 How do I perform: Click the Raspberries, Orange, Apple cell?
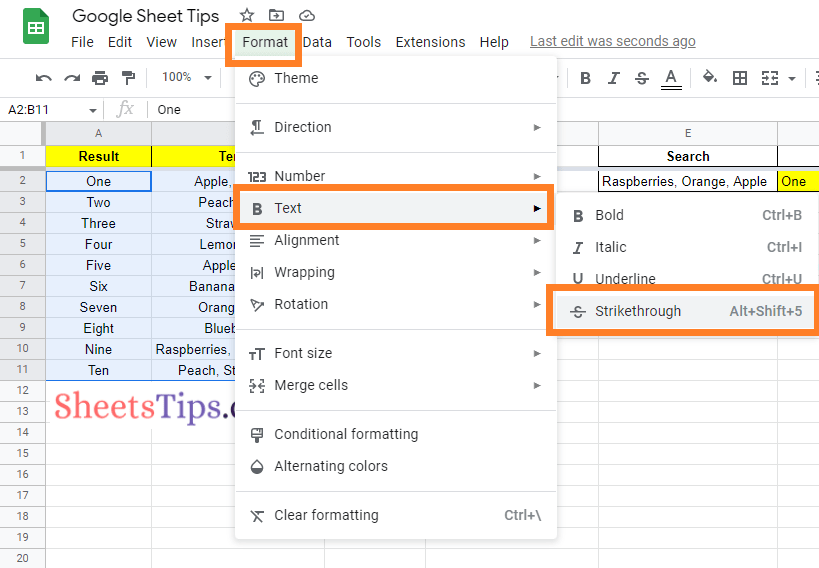point(688,181)
